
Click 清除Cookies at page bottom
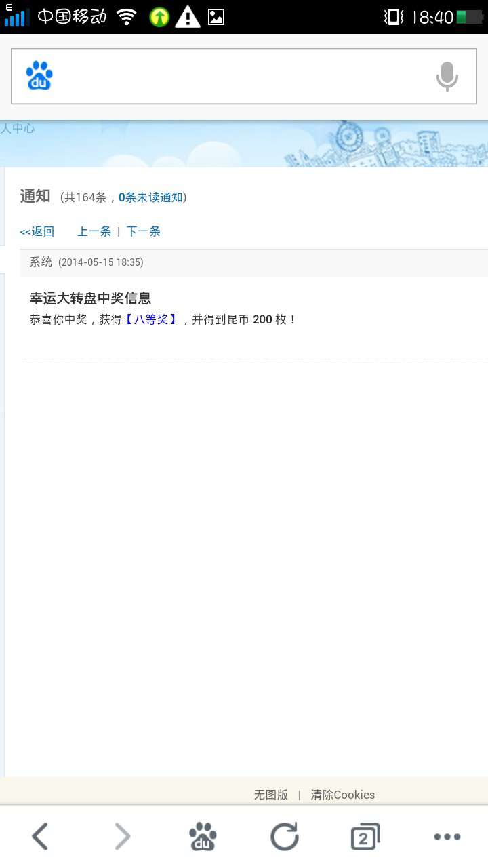[x=343, y=795]
